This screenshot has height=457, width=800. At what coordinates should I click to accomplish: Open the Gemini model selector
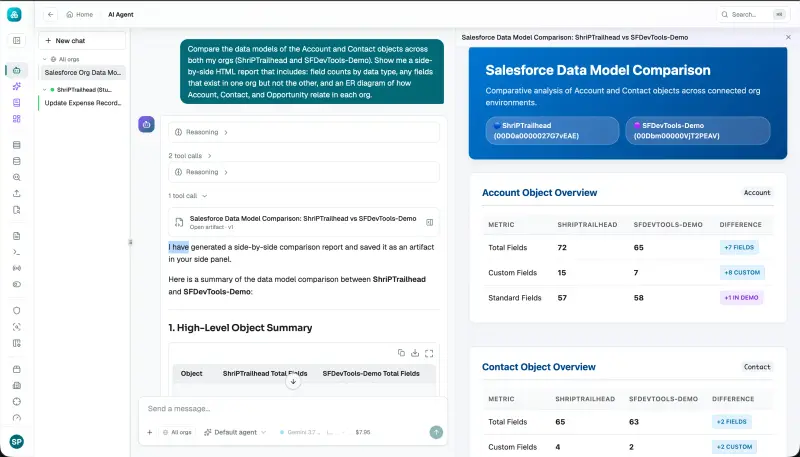pos(302,432)
